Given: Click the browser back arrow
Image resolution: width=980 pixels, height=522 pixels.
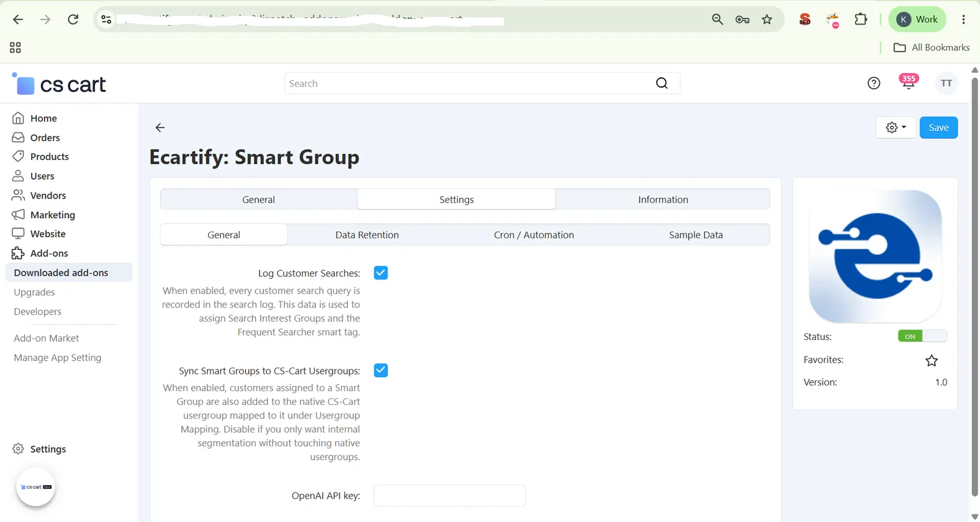Looking at the screenshot, I should click(18, 20).
